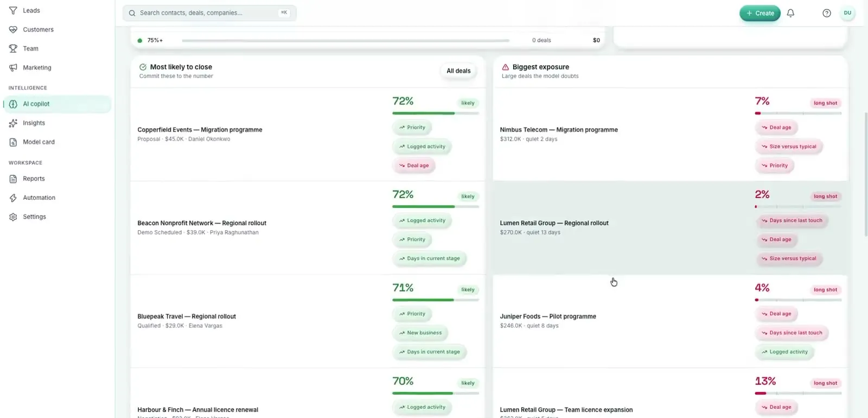Click the Create button

[x=759, y=13]
